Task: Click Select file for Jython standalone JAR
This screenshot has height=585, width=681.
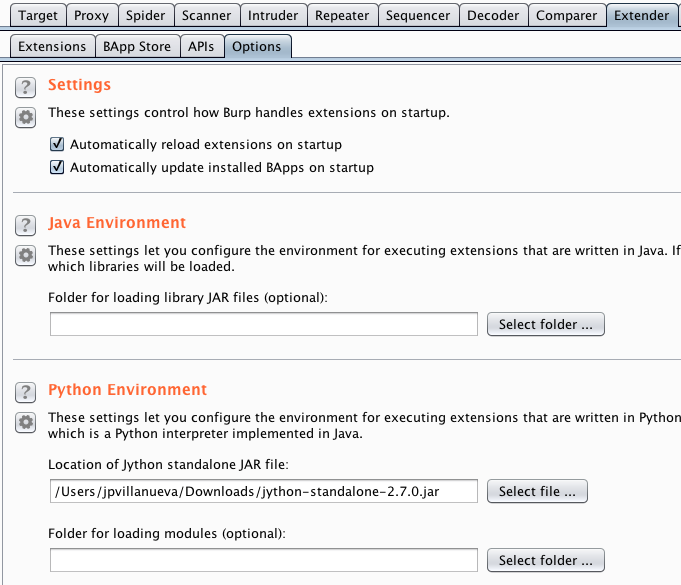Action: 537,491
